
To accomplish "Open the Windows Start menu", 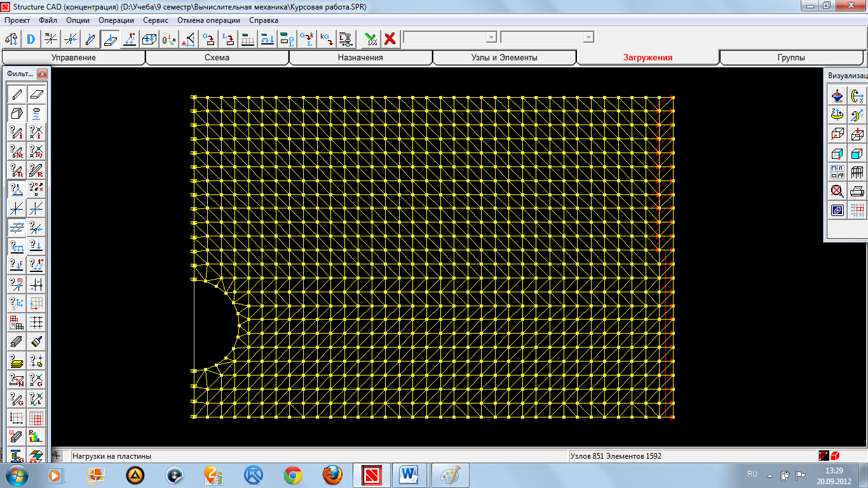I will click(17, 475).
